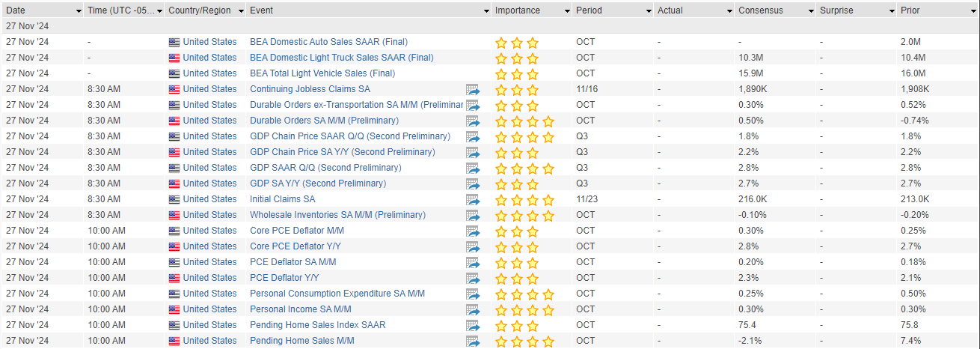Open the Date column filter dropdown
The image size is (980, 349).
coord(79,11)
